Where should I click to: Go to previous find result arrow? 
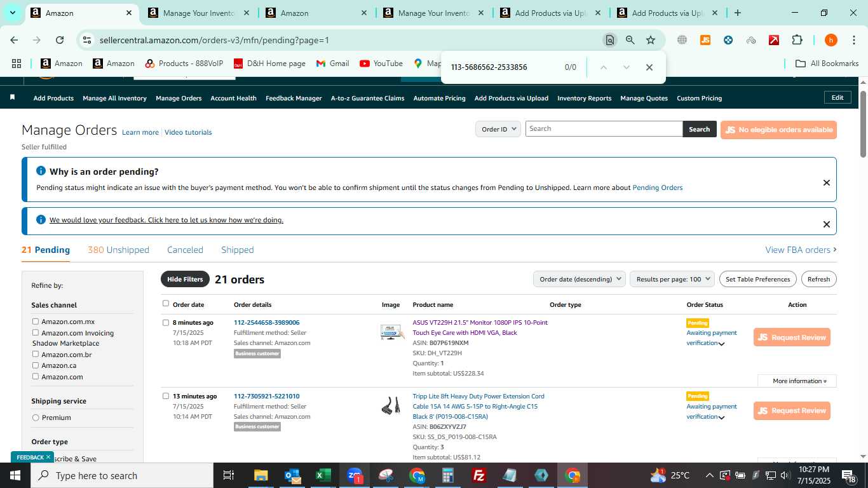(604, 67)
